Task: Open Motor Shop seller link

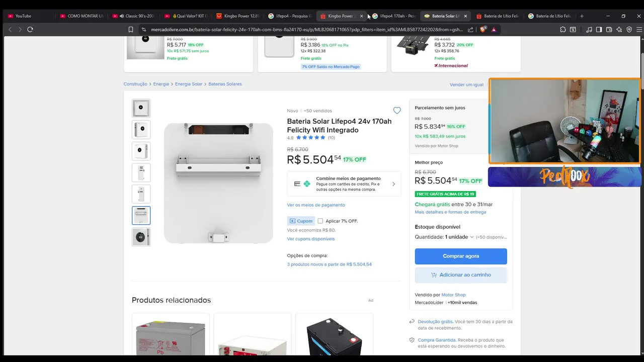Action: [x=453, y=295]
